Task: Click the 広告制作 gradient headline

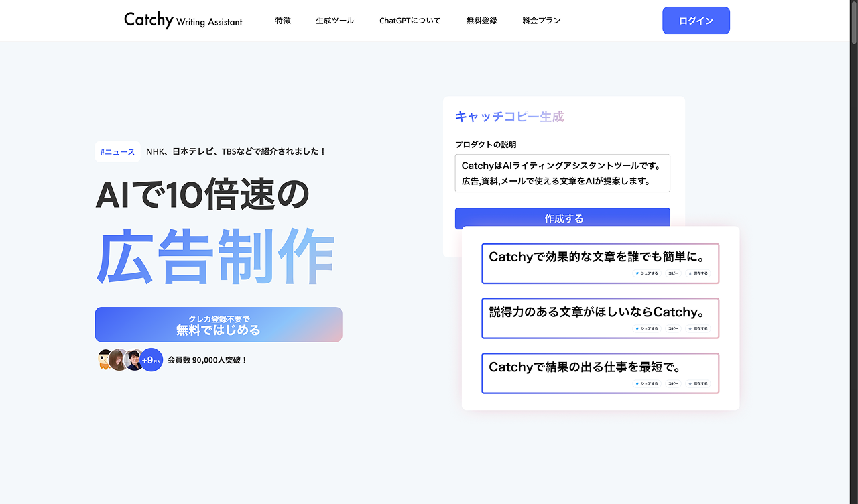Action: coord(216,257)
